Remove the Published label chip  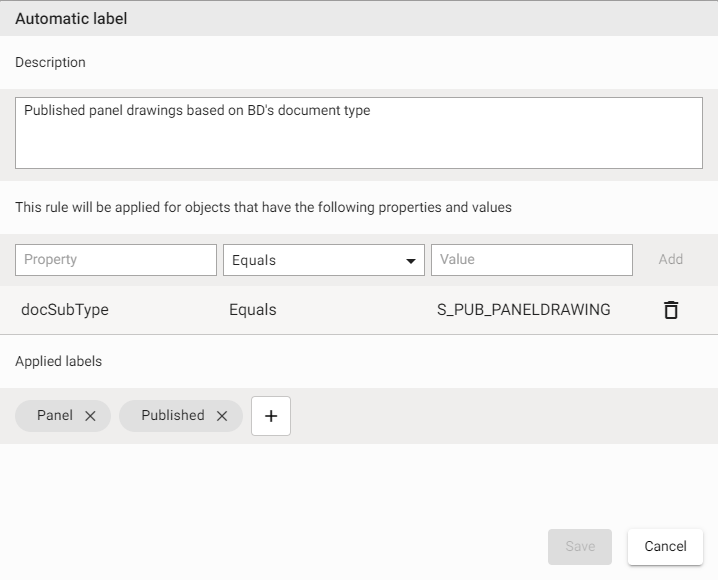222,416
